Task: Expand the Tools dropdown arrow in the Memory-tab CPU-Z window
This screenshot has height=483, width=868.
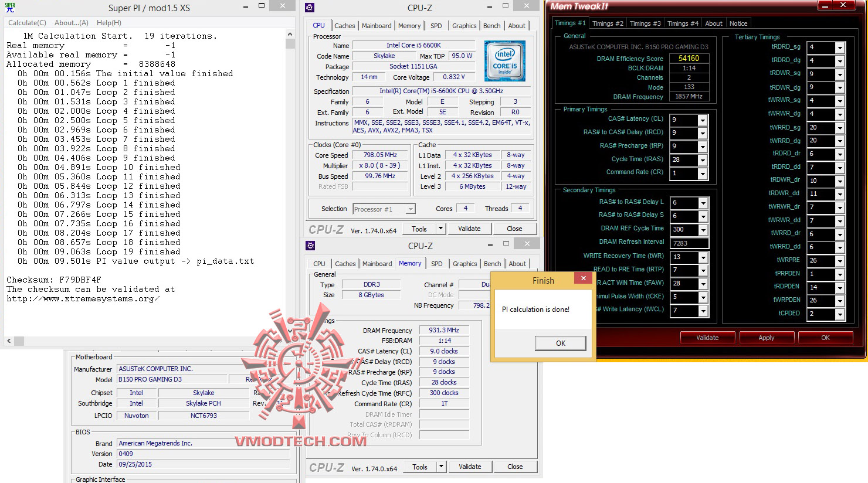Action: 442,467
